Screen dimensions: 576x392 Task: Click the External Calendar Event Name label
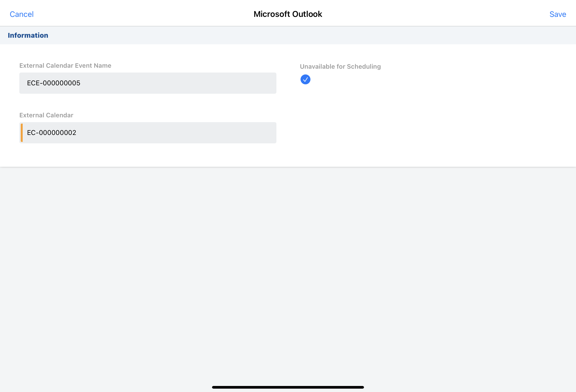click(65, 66)
